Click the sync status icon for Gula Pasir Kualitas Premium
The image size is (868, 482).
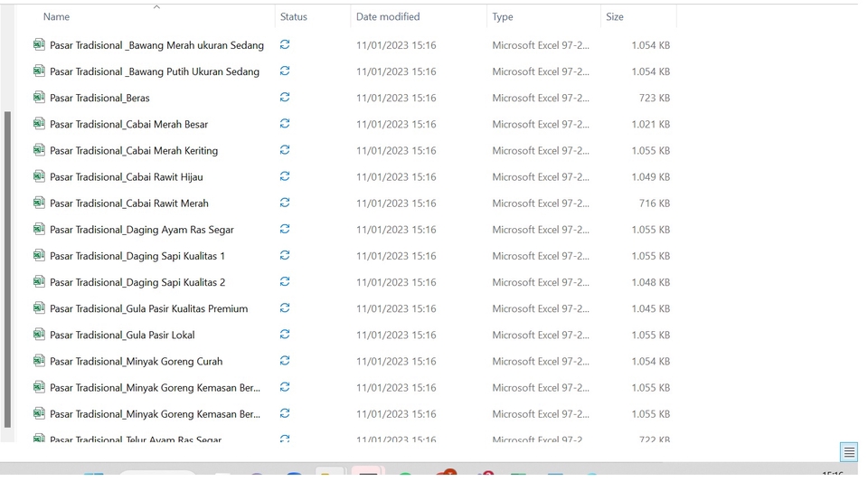pos(285,308)
